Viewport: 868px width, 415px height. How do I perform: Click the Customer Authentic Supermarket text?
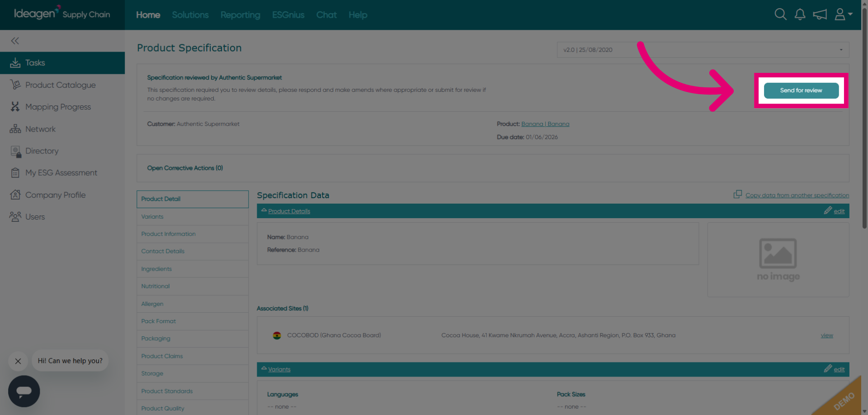tap(193, 124)
